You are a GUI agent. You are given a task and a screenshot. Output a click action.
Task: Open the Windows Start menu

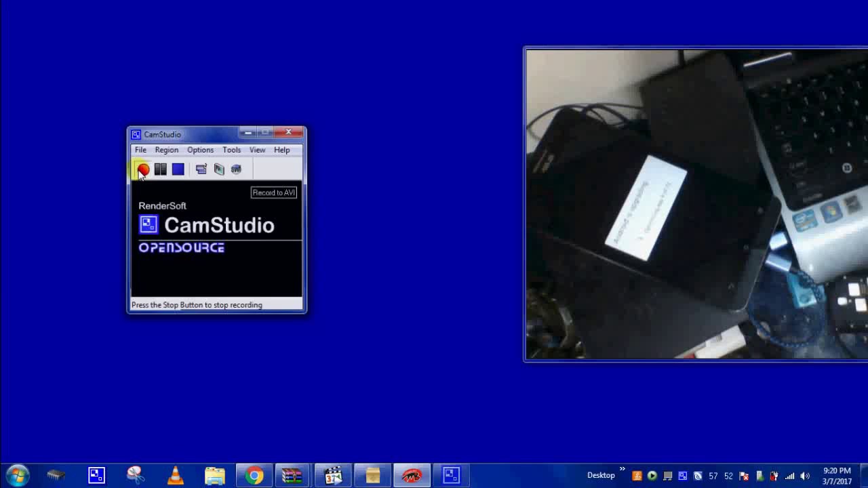click(x=18, y=475)
